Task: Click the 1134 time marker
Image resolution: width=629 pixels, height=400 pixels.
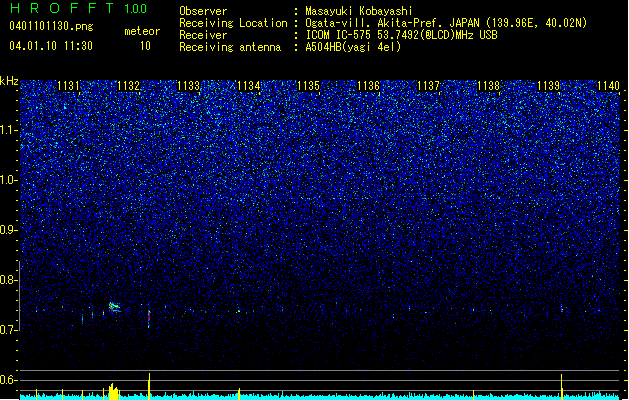Action: (x=248, y=85)
